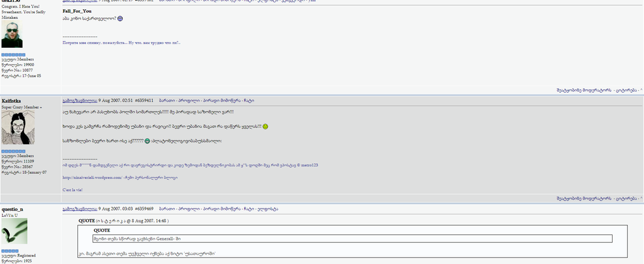Click 'Congrats, I Hate You!' member title text
The height and width of the screenshot is (264, 644).
(x=21, y=6)
